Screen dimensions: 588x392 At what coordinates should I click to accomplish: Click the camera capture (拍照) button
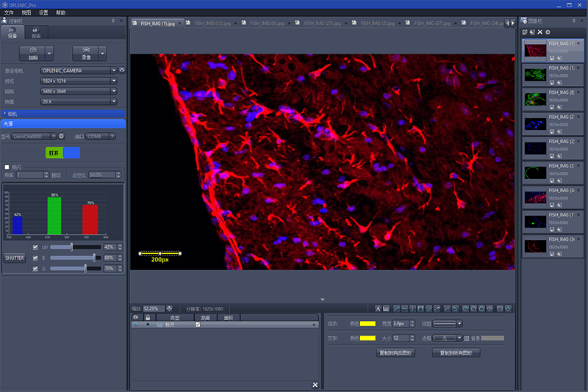[32, 53]
